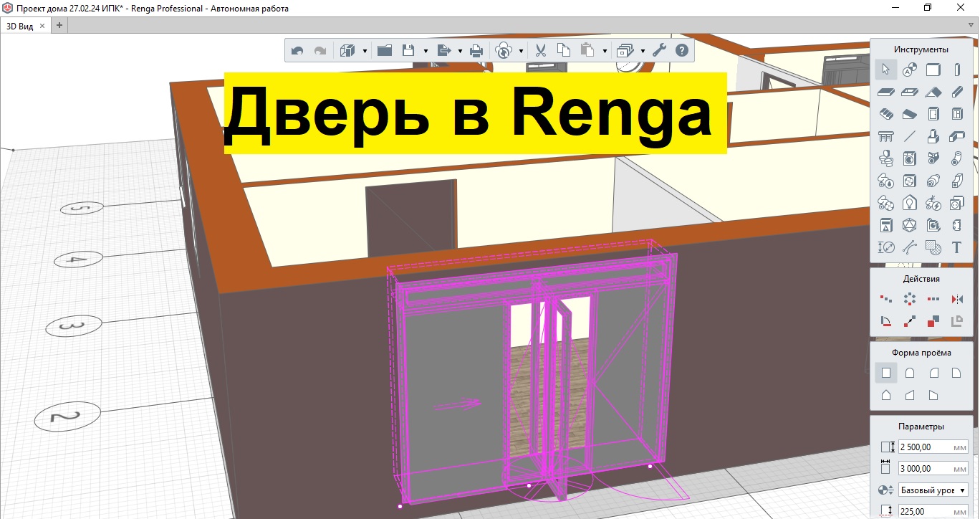This screenshot has height=519, width=980.
Task: Select the Axis tool with letter A
Action: (909, 70)
